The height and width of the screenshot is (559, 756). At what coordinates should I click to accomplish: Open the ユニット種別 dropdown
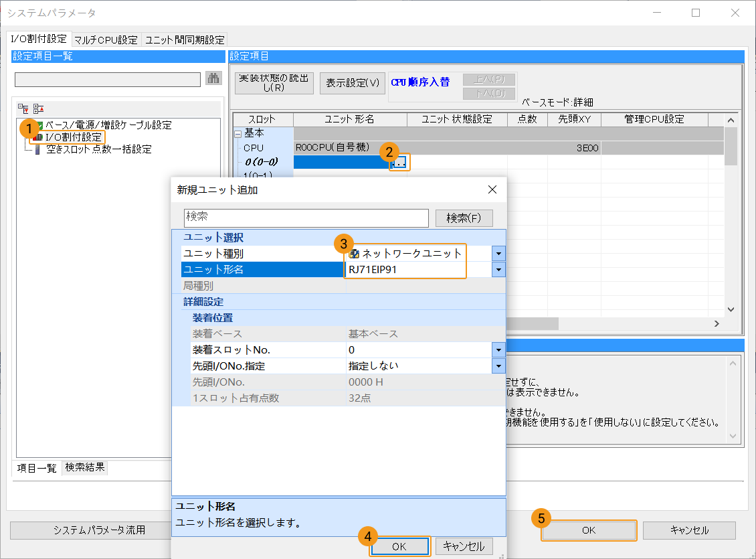click(x=498, y=254)
